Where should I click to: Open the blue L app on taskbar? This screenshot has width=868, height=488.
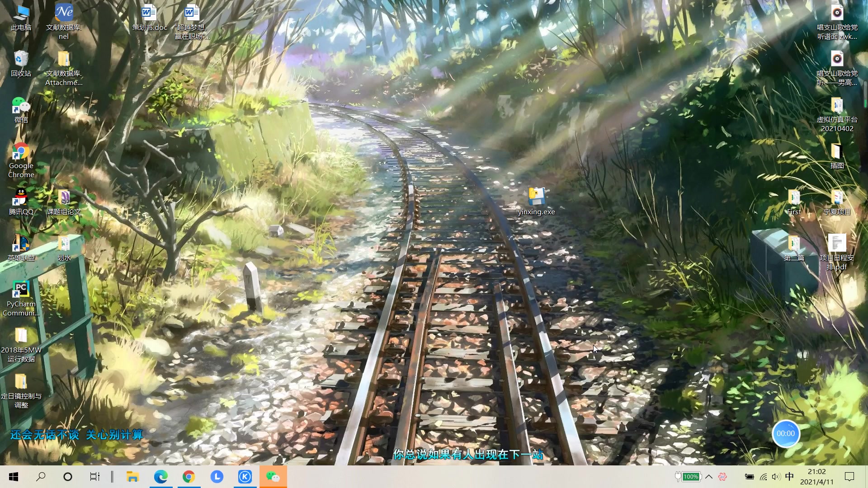click(x=217, y=477)
